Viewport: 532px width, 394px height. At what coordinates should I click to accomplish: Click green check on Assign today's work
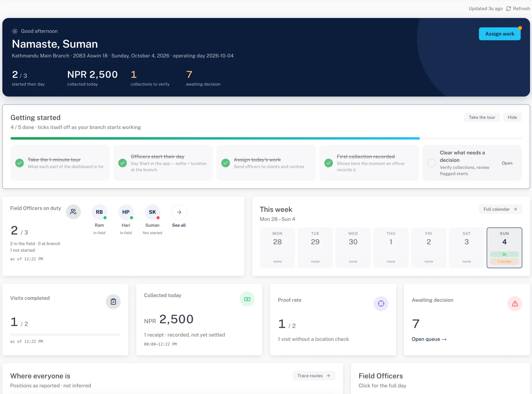(226, 163)
